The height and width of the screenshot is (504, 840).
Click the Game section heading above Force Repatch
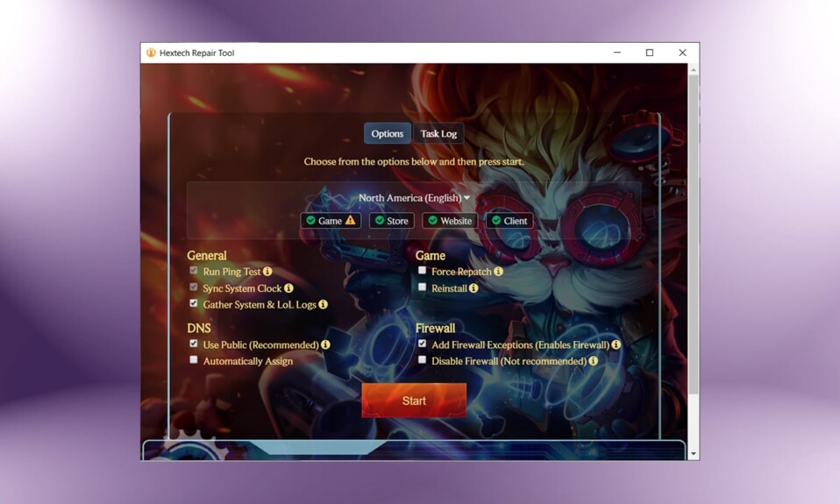pyautogui.click(x=431, y=255)
